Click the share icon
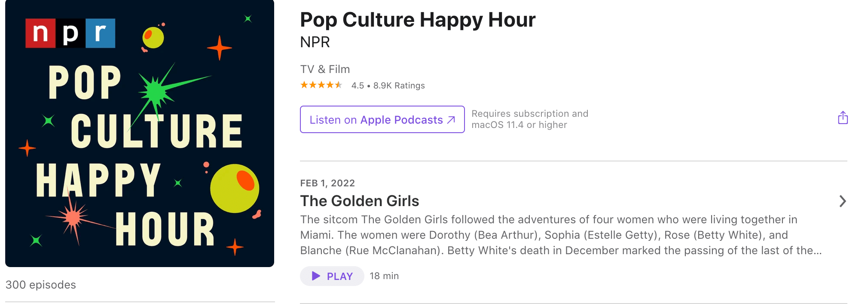Screen dimensions: 868x304 [x=843, y=118]
